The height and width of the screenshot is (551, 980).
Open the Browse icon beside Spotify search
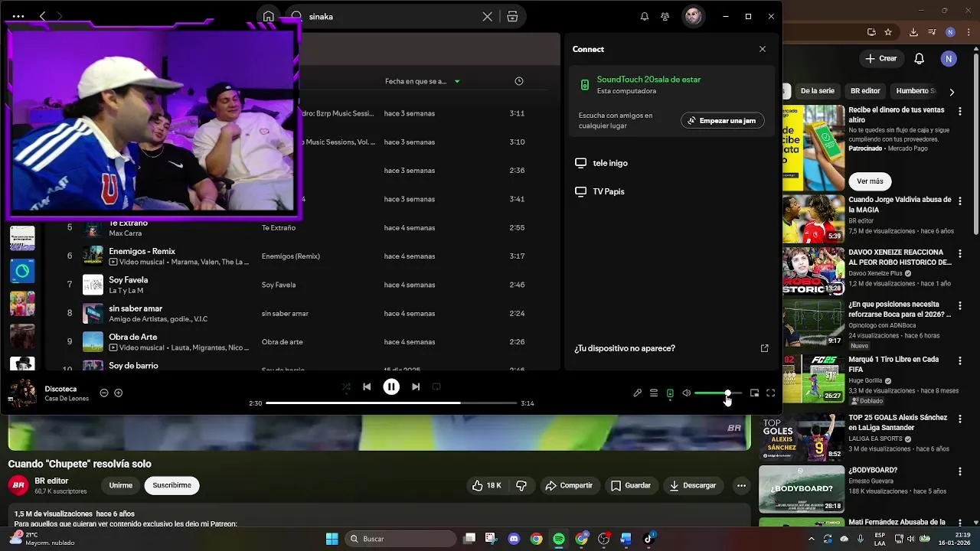tap(512, 17)
